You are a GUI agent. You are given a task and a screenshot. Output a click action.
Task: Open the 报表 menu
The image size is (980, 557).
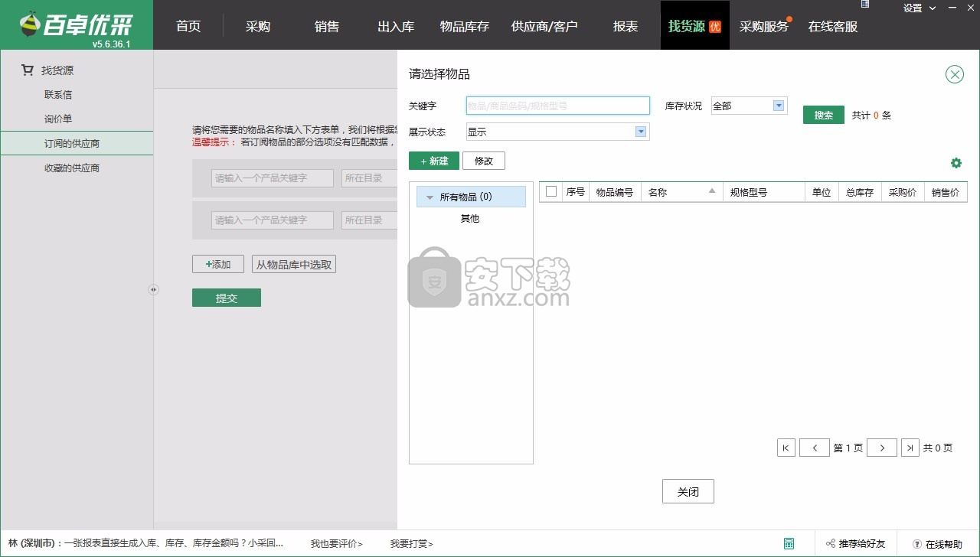(626, 26)
